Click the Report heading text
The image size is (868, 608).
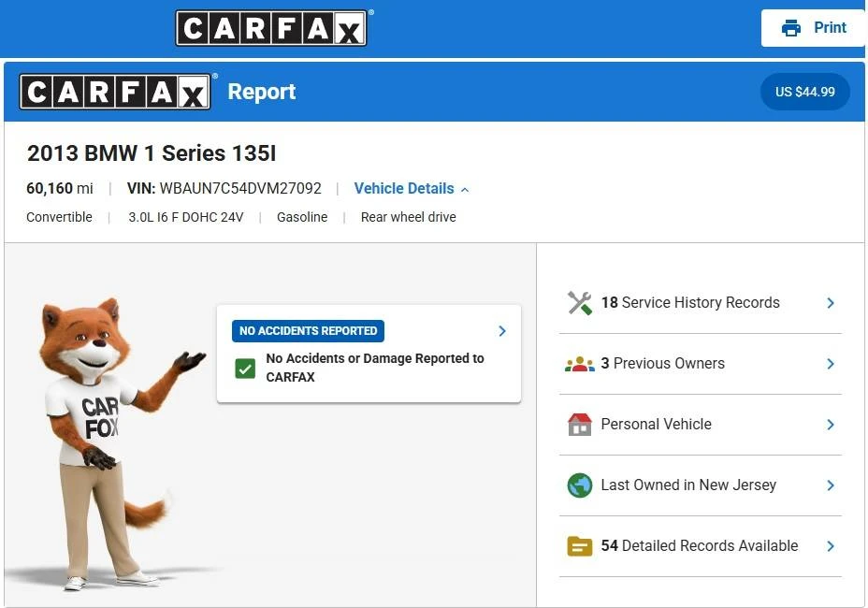pyautogui.click(x=262, y=92)
